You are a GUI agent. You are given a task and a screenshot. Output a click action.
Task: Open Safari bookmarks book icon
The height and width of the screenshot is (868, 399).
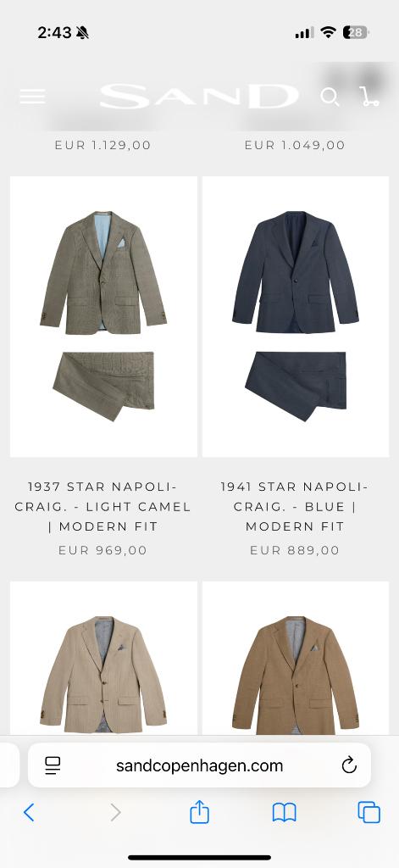285,812
